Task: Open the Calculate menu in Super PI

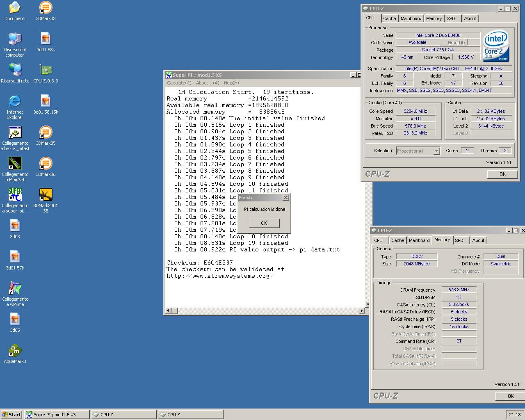Action: tap(179, 83)
